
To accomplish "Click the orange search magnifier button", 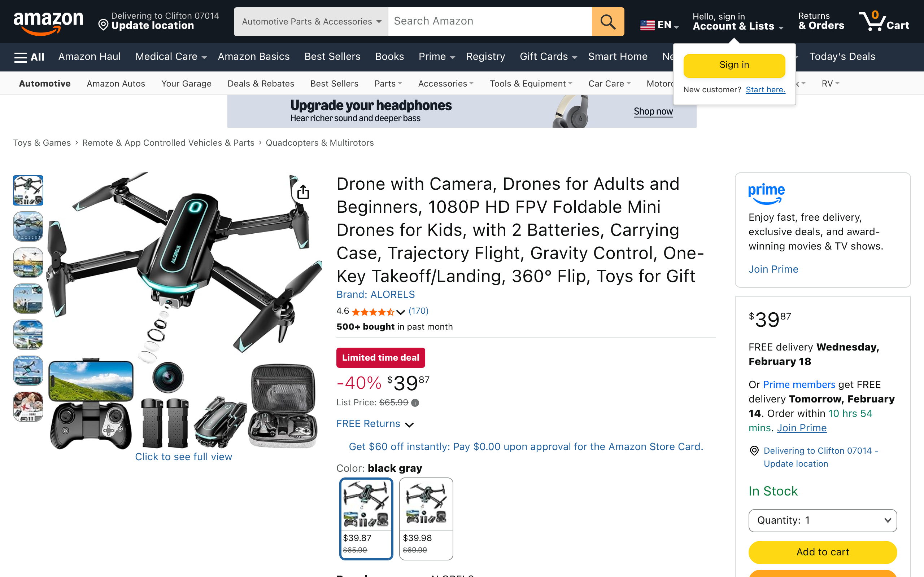I will tap(608, 22).
